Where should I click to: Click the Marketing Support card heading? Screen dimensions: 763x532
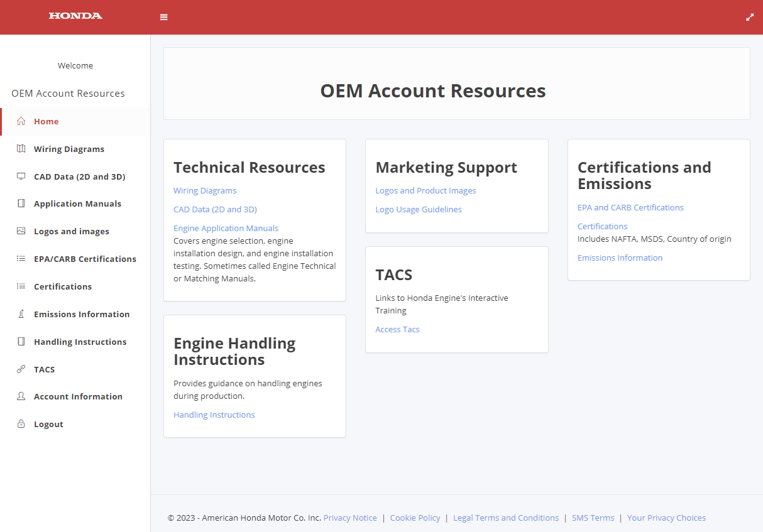pyautogui.click(x=446, y=168)
